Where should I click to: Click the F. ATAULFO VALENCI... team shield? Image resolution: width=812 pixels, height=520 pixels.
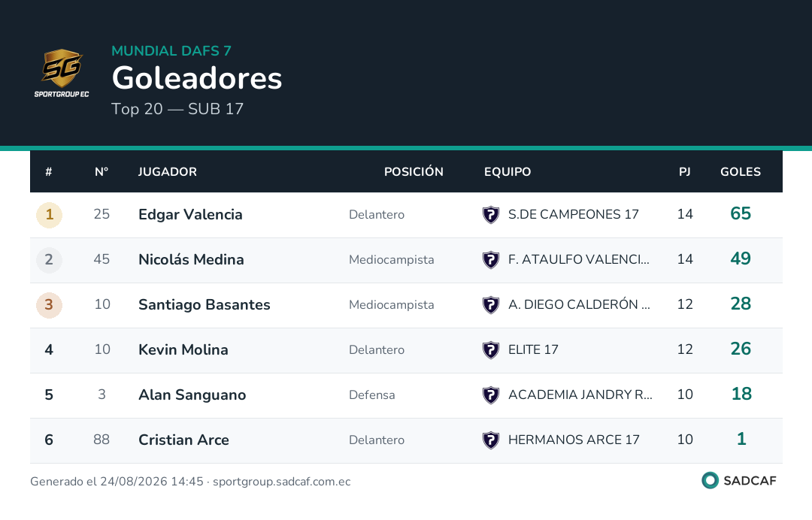pos(490,259)
